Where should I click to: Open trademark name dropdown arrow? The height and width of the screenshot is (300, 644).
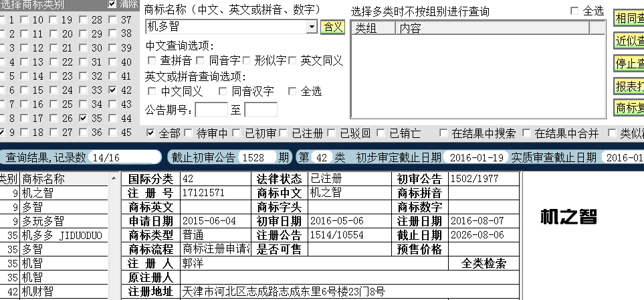click(x=312, y=27)
